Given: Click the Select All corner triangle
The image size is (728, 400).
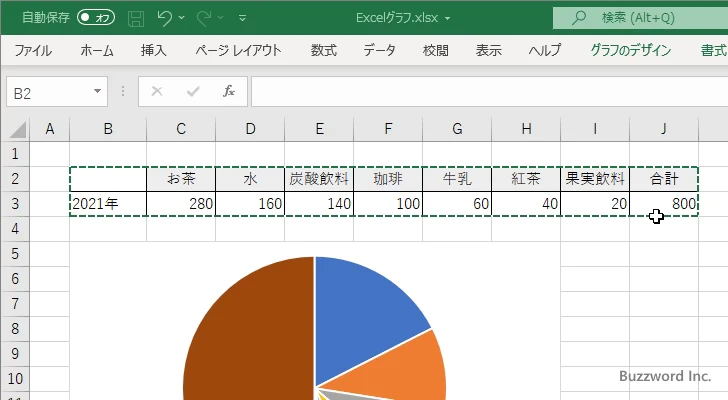Looking at the screenshot, I should click(18, 129).
